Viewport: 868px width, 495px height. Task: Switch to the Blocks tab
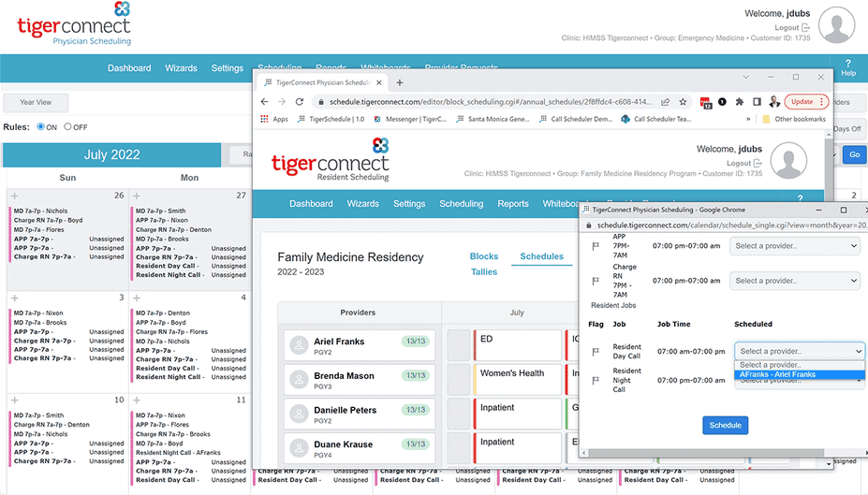(x=484, y=256)
